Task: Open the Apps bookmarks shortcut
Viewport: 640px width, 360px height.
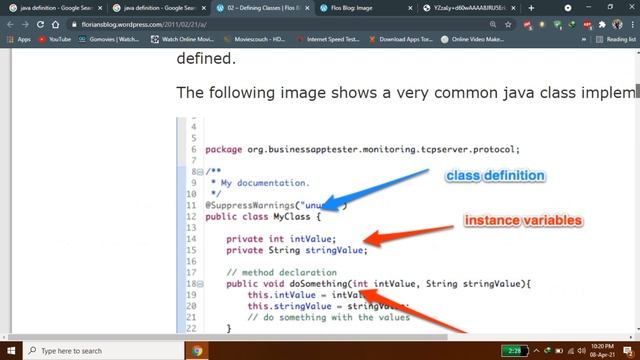Action: click(19, 39)
